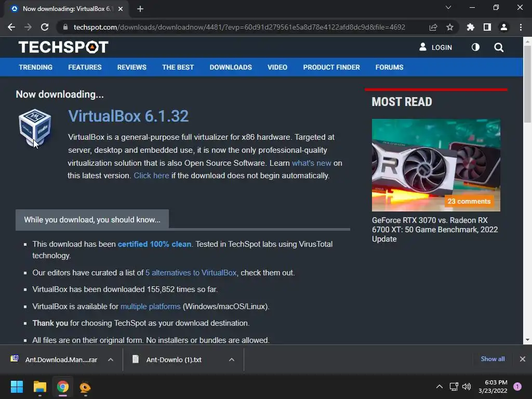Image resolution: width=532 pixels, height=399 pixels.
Task: Select the Now downloading VirtualBox tab
Action: point(66,9)
